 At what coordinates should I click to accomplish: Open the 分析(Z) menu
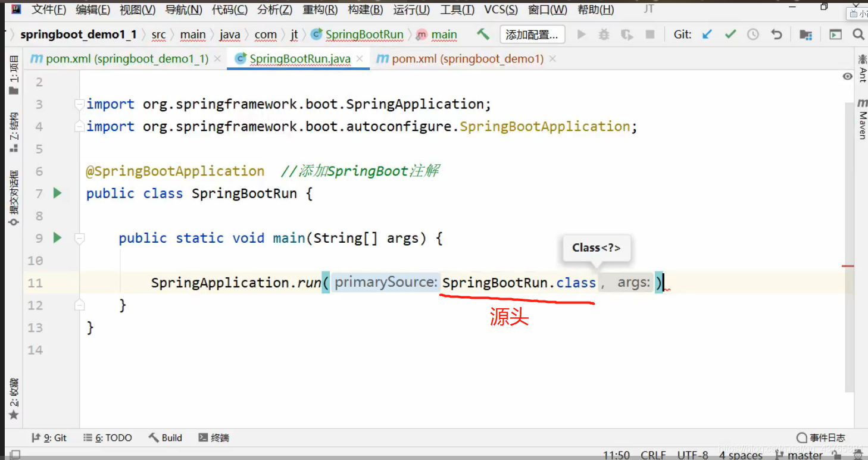[275, 10]
